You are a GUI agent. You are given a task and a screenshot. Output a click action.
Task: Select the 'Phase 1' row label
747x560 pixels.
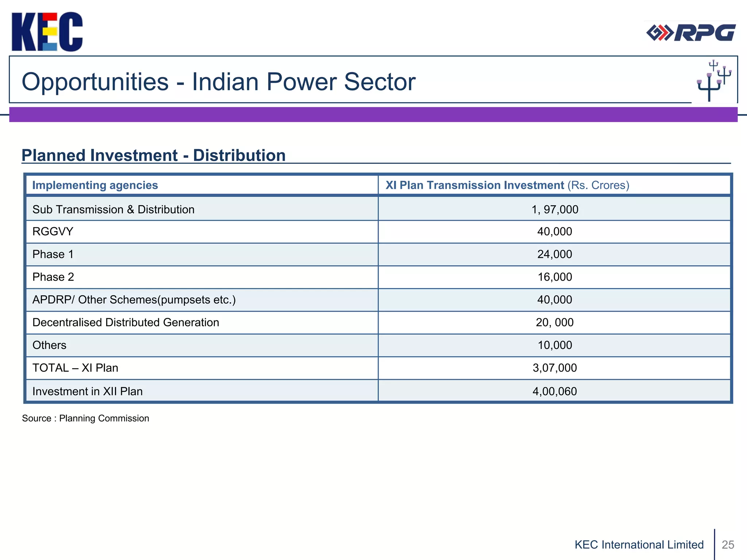pyautogui.click(x=53, y=254)
